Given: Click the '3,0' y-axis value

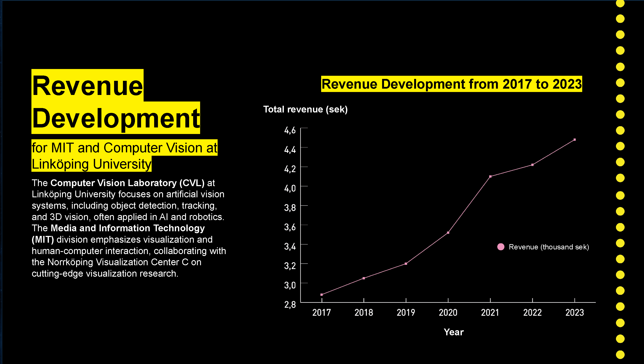Looking at the screenshot, I should click(x=290, y=286).
